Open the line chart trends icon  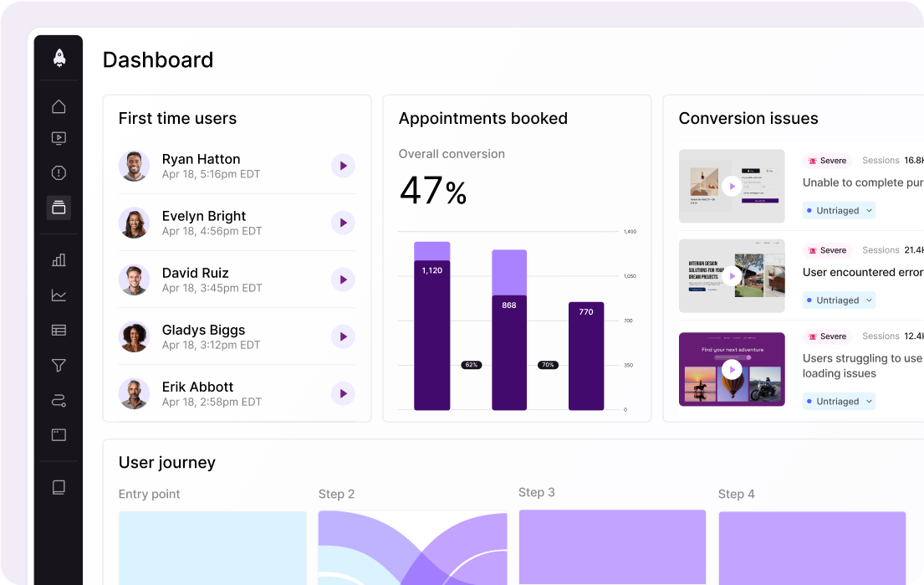pyautogui.click(x=59, y=295)
